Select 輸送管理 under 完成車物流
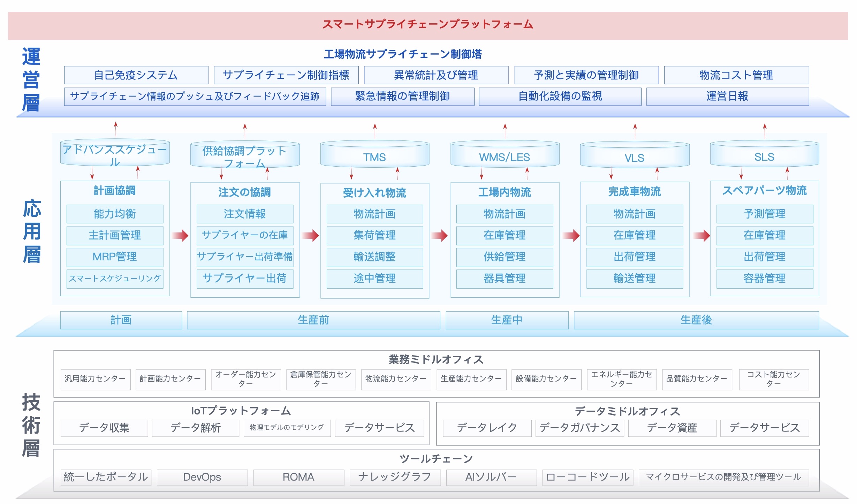The width and height of the screenshot is (857, 504). point(635,279)
